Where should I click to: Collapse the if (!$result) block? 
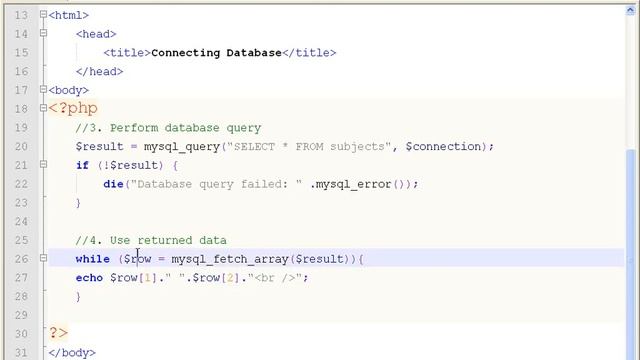43,164
